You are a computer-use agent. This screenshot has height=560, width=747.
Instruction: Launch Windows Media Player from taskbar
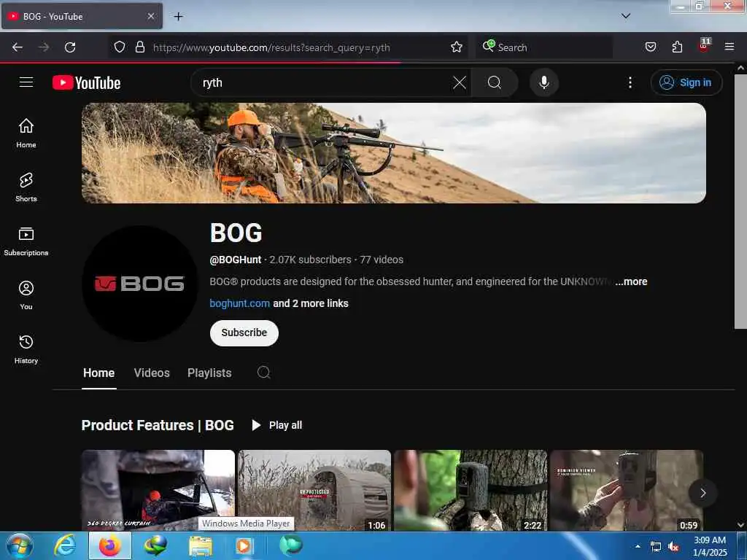click(x=244, y=545)
